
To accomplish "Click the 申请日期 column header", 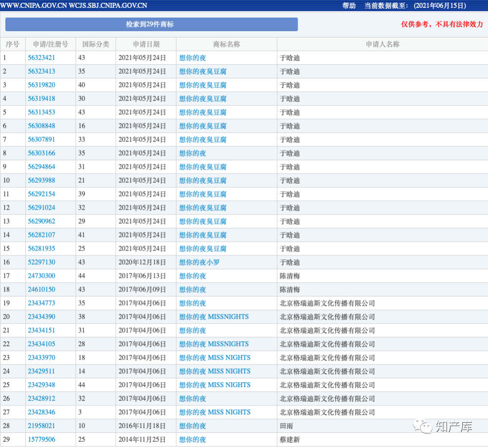I will [x=146, y=44].
